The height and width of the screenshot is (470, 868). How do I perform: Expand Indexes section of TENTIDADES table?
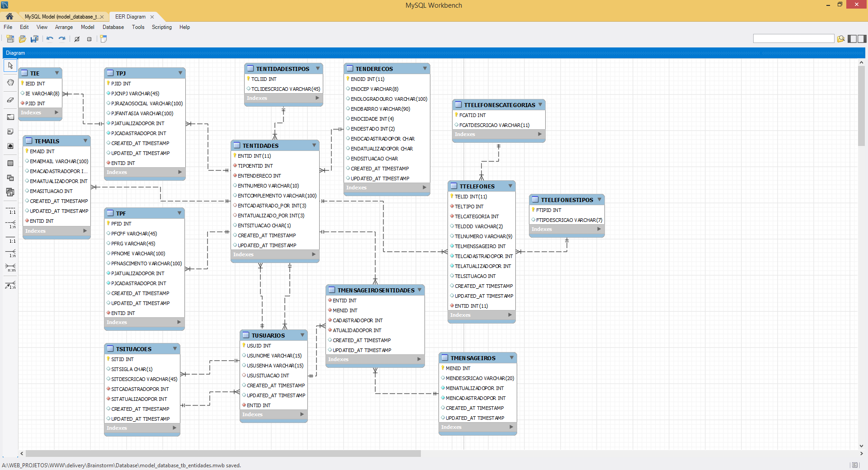(314, 254)
